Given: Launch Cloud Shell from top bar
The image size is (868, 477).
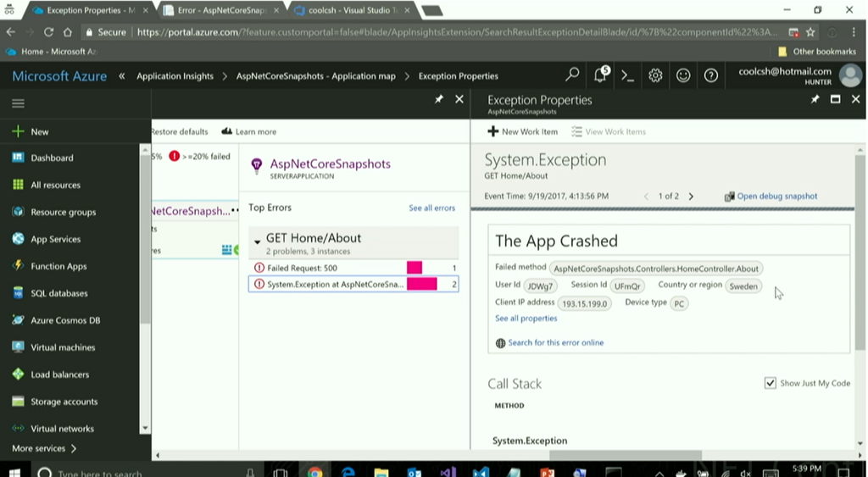Looking at the screenshot, I should coord(627,75).
